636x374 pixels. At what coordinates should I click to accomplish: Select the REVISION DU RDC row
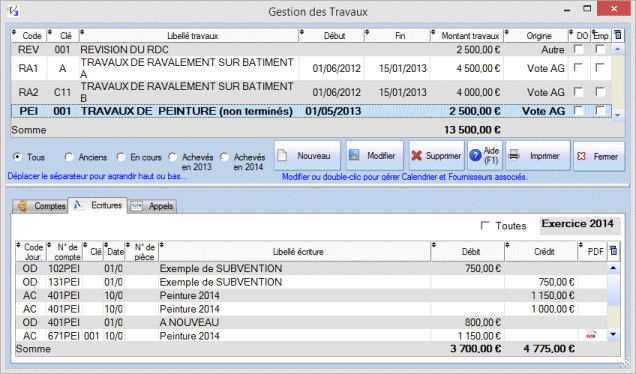coord(311,49)
